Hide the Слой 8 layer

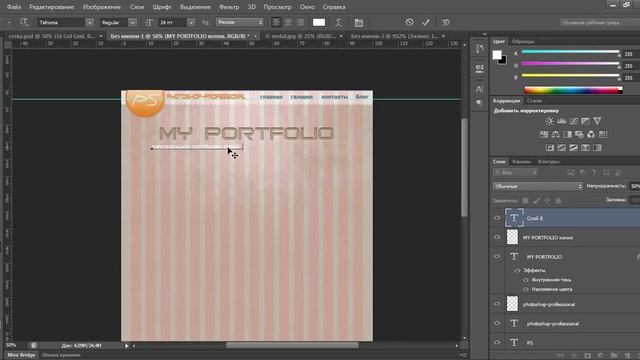pos(497,218)
